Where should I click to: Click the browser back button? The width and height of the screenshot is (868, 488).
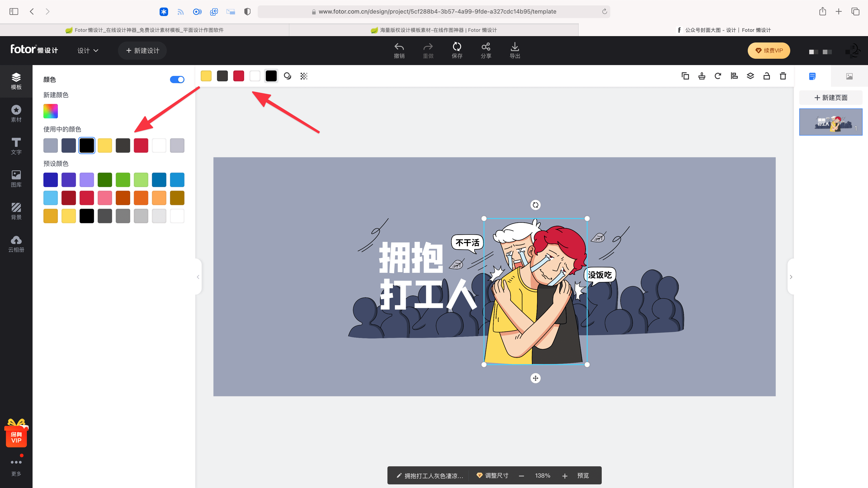tap(32, 12)
